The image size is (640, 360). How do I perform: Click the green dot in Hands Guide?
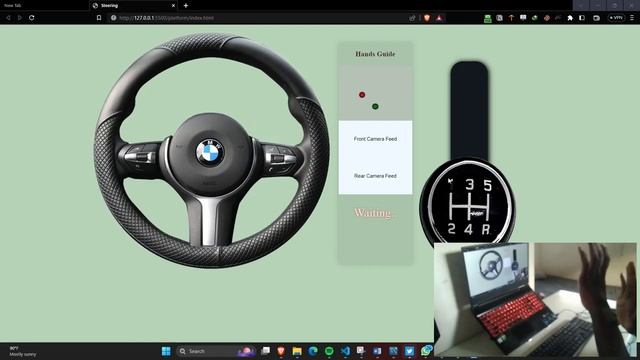coord(375,107)
